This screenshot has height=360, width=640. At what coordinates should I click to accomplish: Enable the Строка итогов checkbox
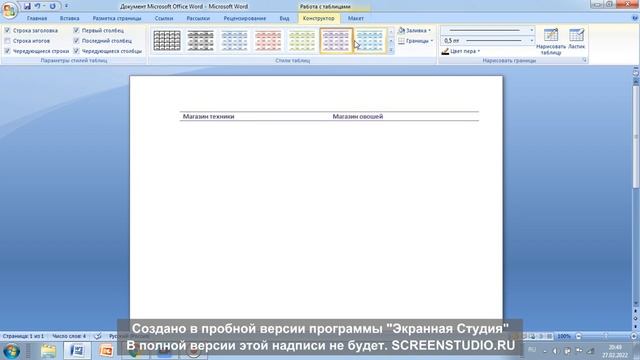(7, 41)
